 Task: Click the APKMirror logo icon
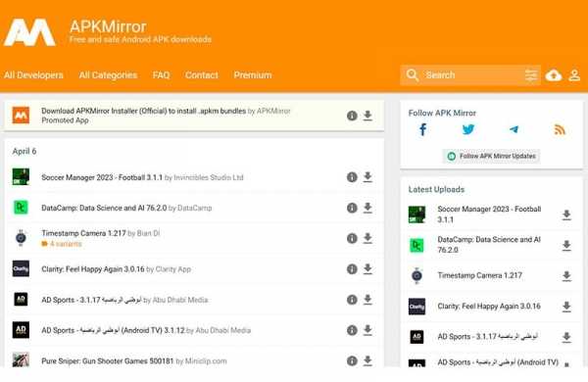[x=29, y=32]
